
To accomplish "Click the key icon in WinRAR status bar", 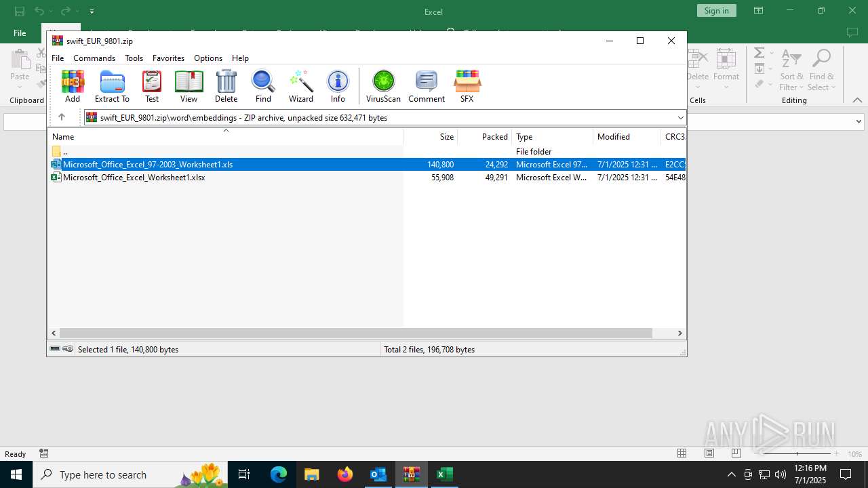I will [68, 349].
